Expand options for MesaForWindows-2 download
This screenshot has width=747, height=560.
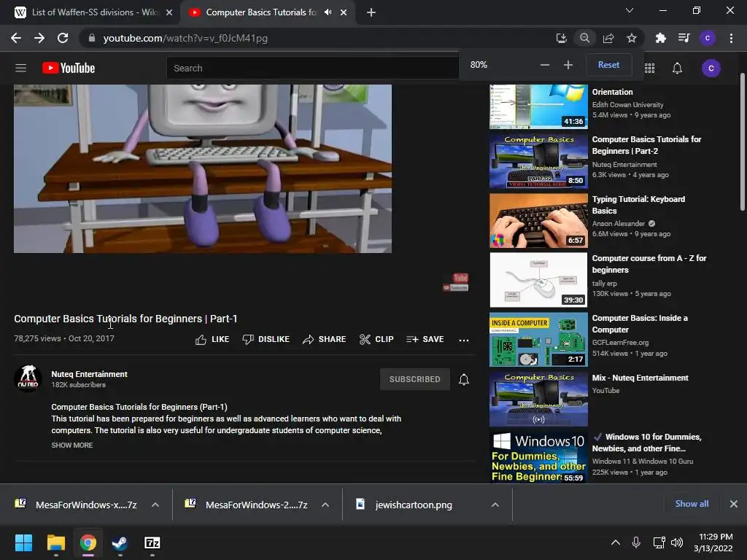click(x=325, y=505)
